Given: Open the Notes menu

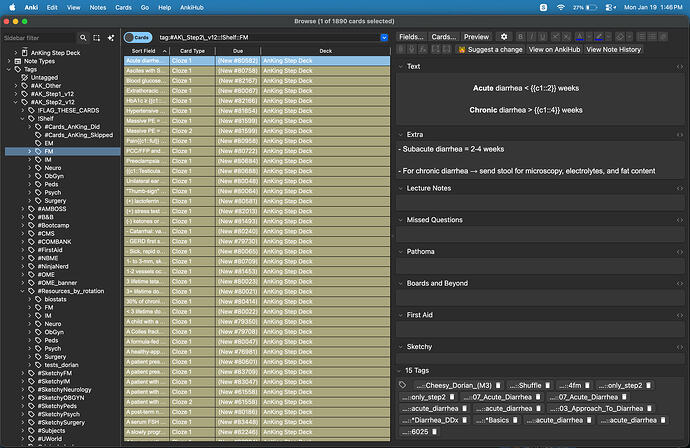Looking at the screenshot, I should [98, 7].
